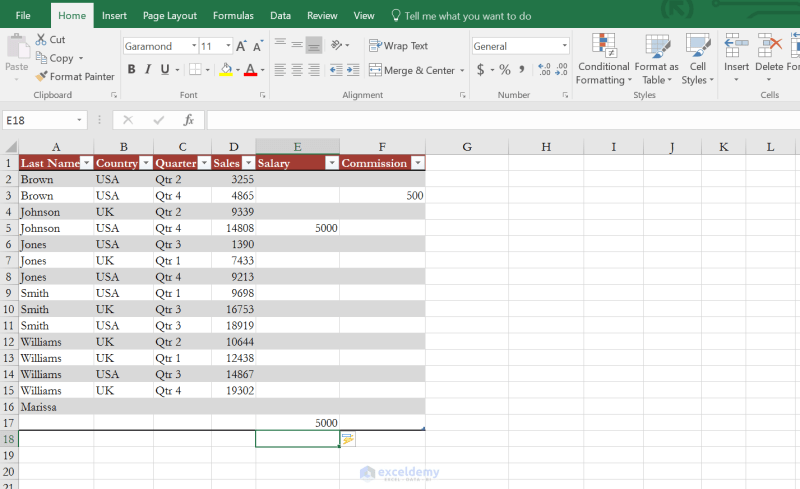Click the Insert cells icon
Viewport: 800px width, 489px height.
point(736,45)
